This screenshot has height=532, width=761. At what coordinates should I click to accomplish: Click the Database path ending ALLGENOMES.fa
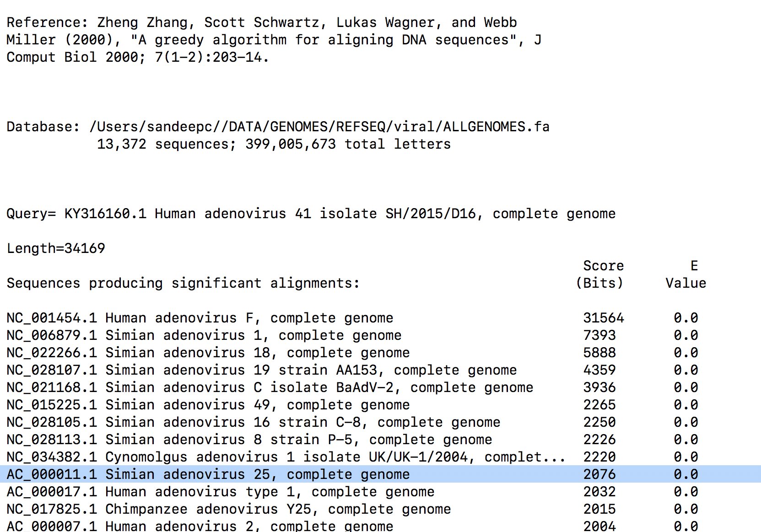tap(319, 127)
